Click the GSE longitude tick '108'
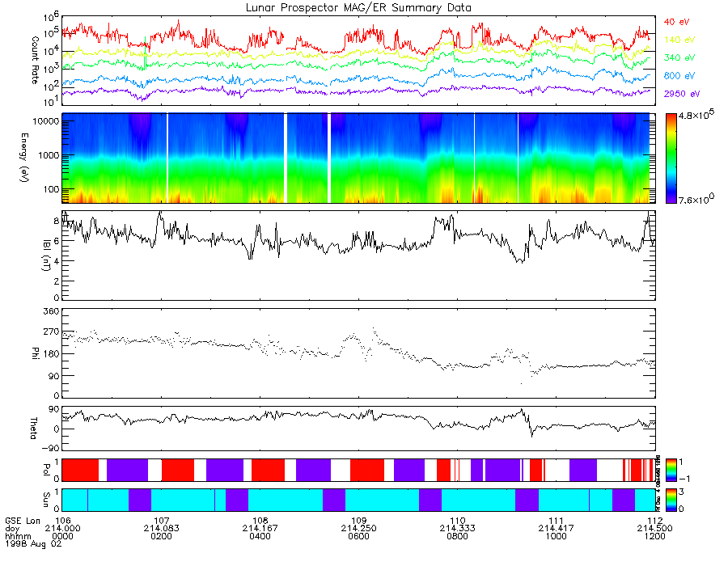The height and width of the screenshot is (566, 728). pyautogui.click(x=260, y=521)
